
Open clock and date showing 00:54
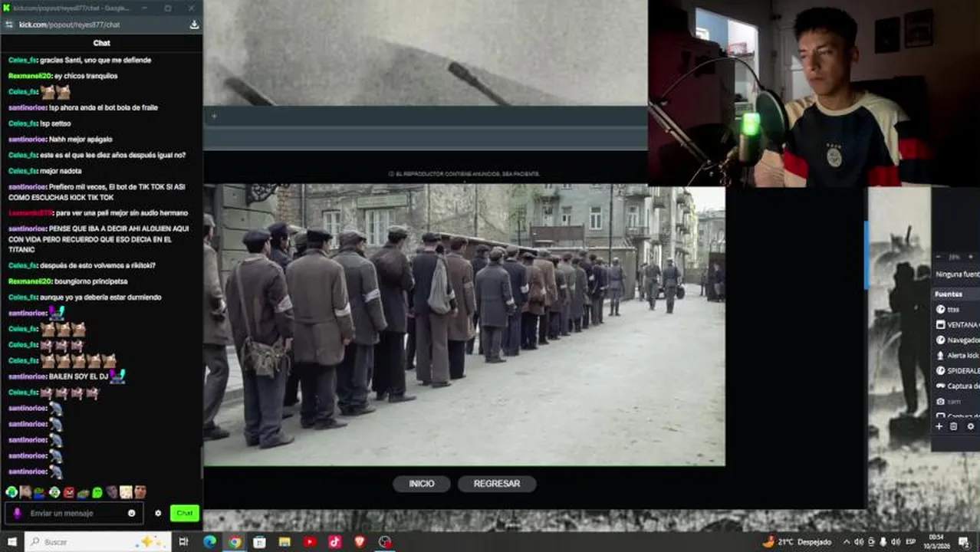(936, 542)
